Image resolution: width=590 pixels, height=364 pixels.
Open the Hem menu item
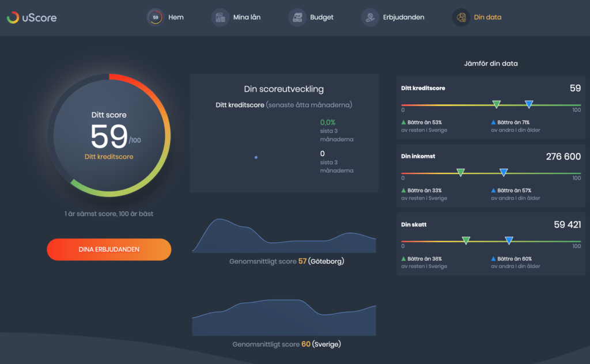(x=176, y=17)
